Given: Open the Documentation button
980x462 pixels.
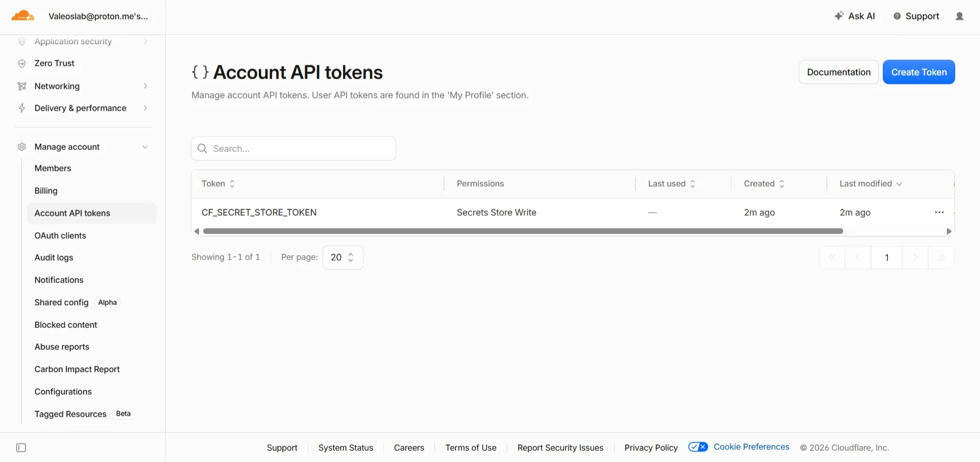Looking at the screenshot, I should pos(839,72).
